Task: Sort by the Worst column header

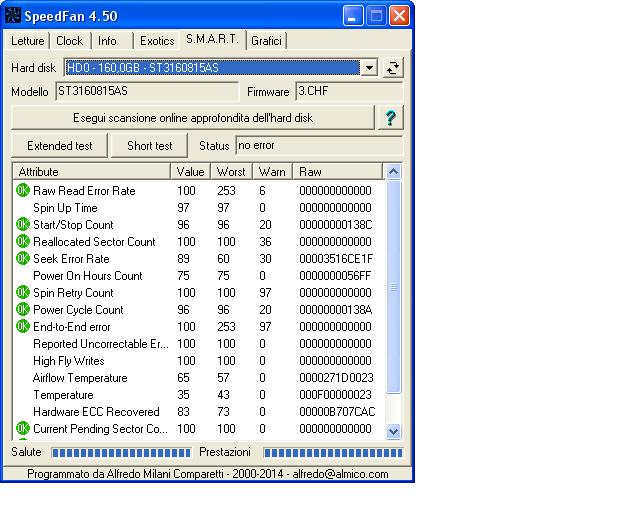Action: point(231,171)
